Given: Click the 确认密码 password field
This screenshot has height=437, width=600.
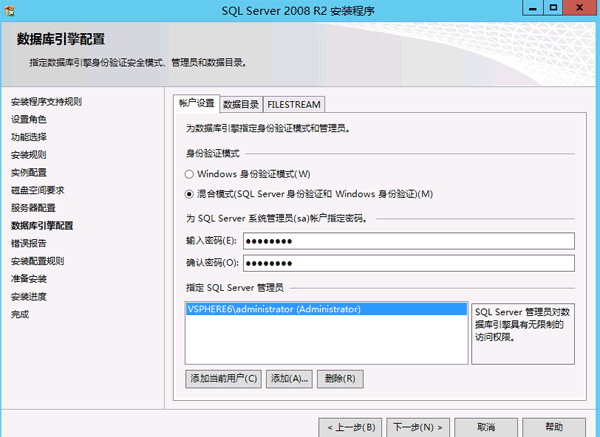Looking at the screenshot, I should click(x=409, y=263).
